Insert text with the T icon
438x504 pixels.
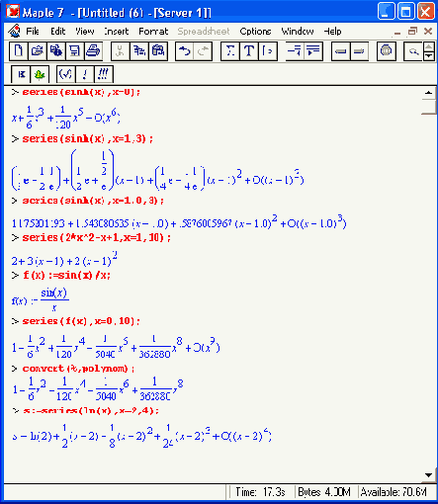[x=249, y=51]
